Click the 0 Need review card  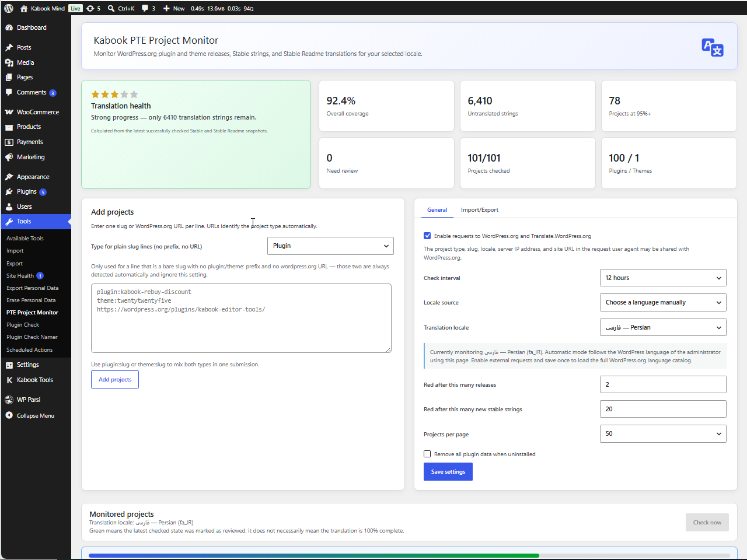click(386, 163)
